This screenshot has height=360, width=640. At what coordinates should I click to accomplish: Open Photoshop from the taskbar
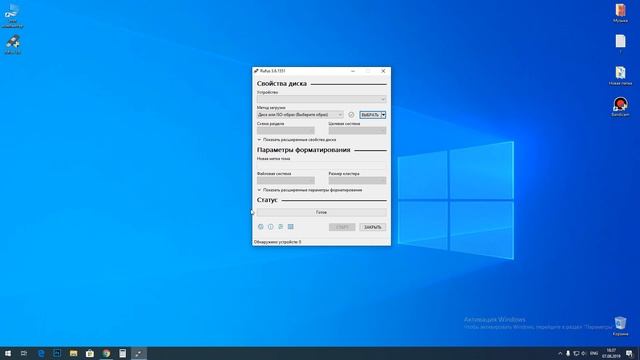[57, 353]
